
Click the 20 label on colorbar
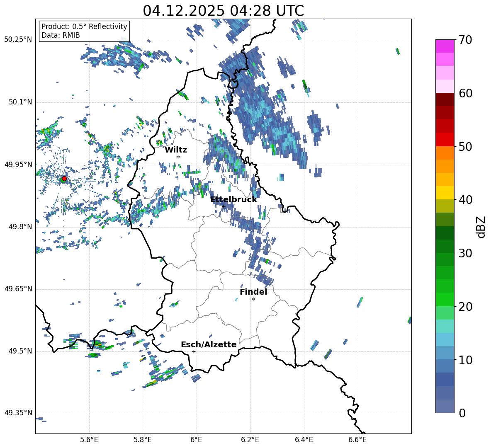coord(465,306)
